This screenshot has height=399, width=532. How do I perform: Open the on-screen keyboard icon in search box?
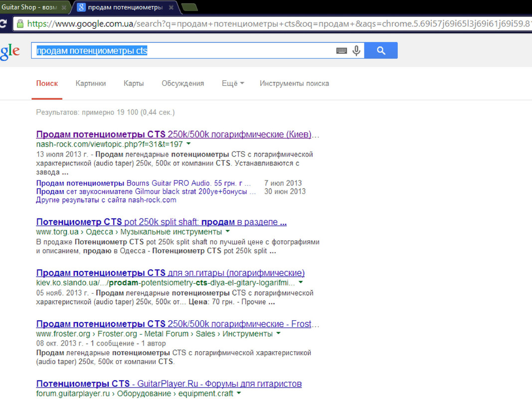(x=342, y=51)
